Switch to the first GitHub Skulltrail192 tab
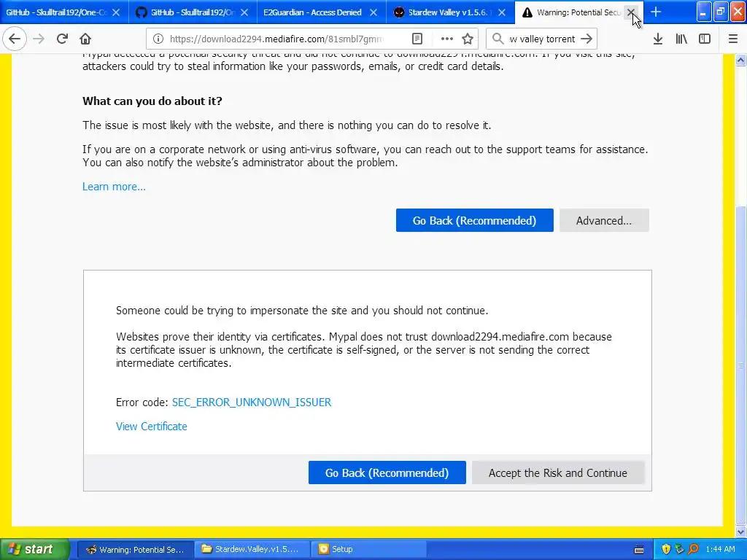747x560 pixels. (56, 12)
